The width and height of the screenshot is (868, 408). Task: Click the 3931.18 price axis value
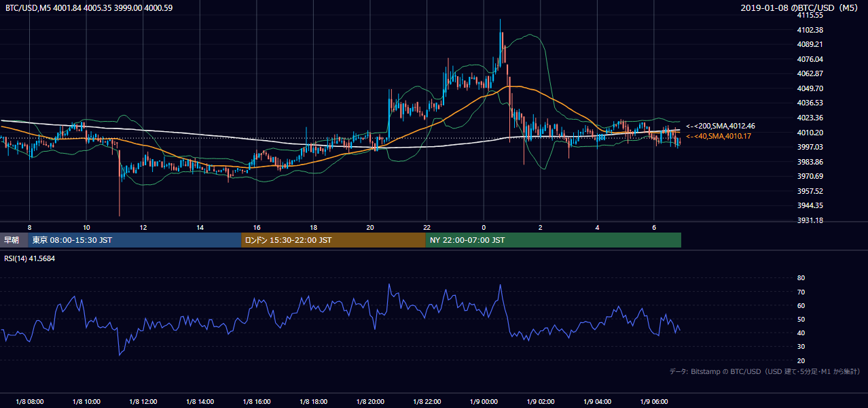point(810,220)
